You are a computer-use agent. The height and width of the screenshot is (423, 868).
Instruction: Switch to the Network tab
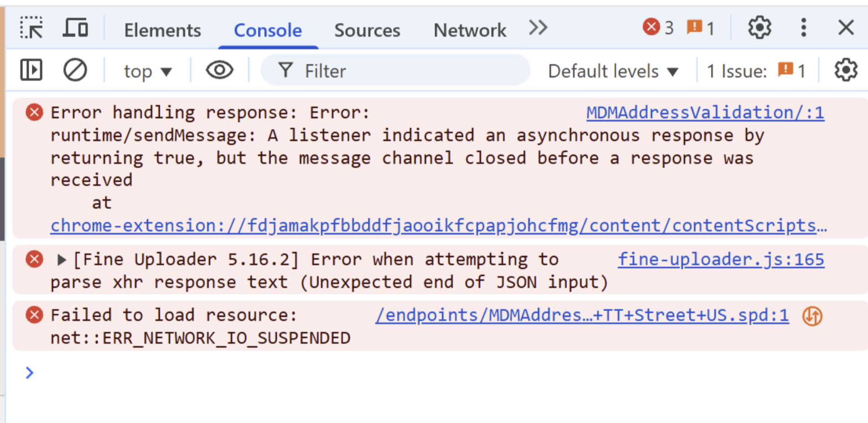click(470, 31)
